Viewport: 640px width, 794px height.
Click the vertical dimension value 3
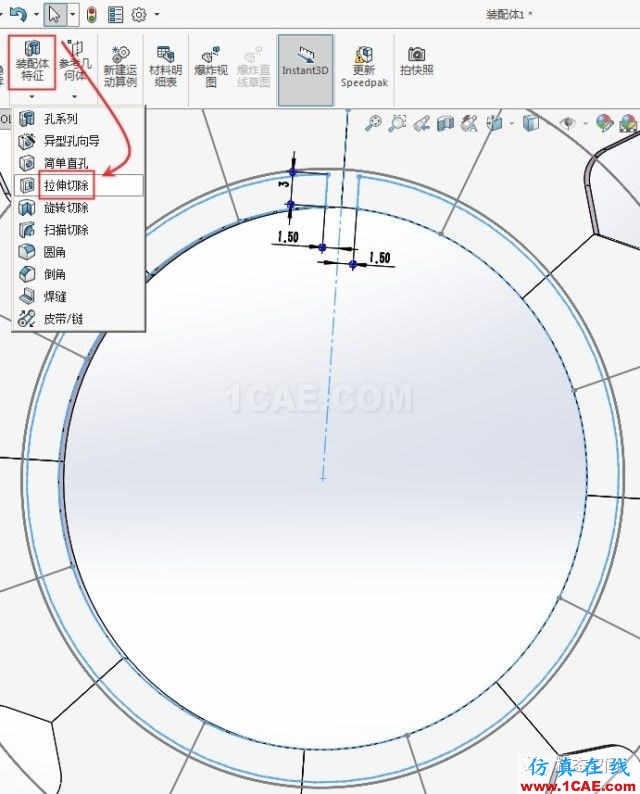(284, 184)
